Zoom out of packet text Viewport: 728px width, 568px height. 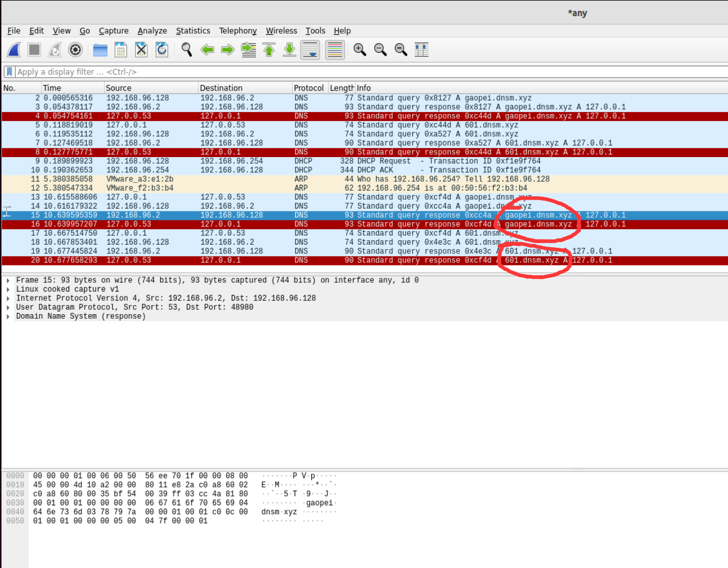[x=380, y=50]
